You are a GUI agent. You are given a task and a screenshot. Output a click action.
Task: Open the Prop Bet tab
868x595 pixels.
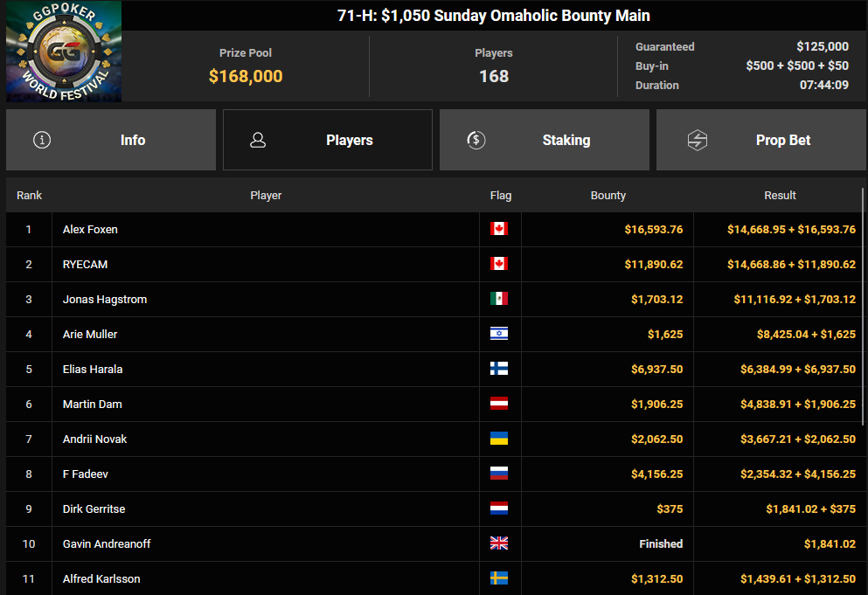pos(761,140)
